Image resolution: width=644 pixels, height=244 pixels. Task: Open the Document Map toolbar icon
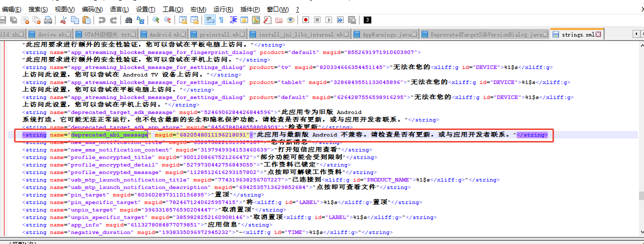coord(256,20)
